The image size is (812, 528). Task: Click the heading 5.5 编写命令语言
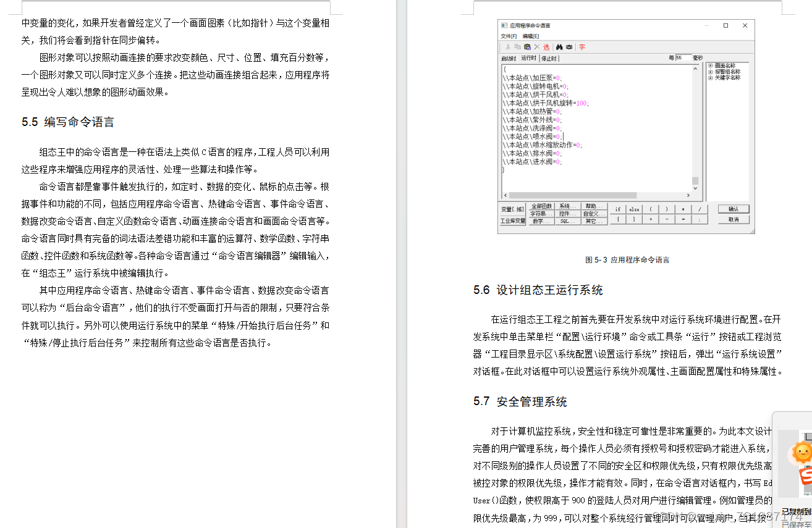point(68,122)
